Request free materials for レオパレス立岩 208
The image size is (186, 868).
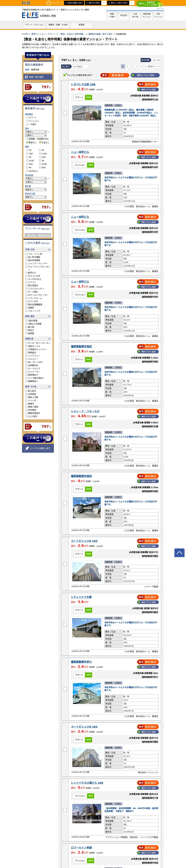(148, 85)
